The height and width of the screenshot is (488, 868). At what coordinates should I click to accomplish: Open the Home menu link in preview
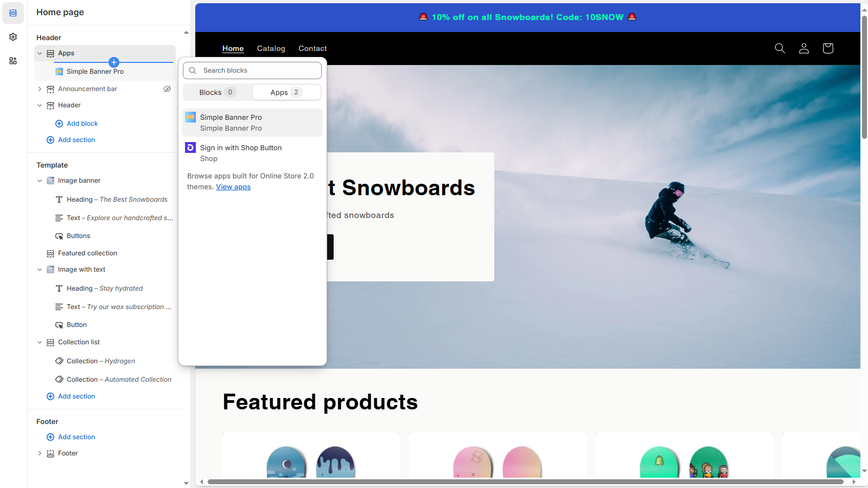tap(233, 48)
